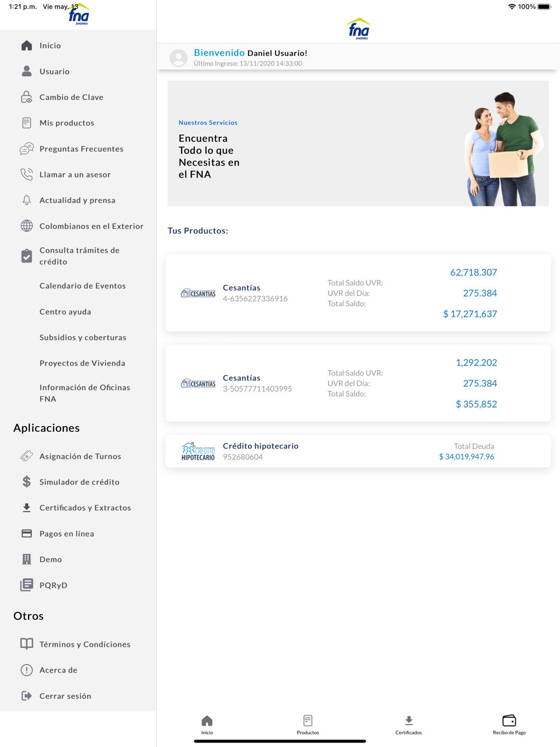Select Proyectos de Vivienda menu item
The height and width of the screenshot is (747, 560).
point(82,363)
